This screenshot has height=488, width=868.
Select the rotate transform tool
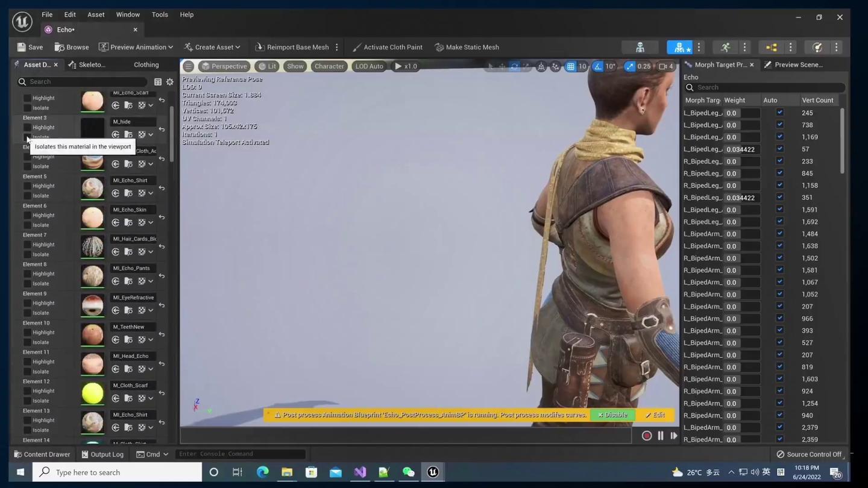coord(514,66)
